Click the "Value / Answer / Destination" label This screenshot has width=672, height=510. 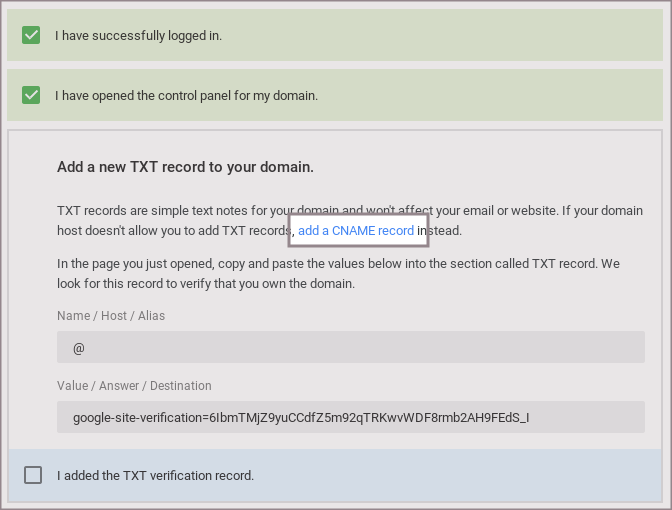(x=134, y=385)
